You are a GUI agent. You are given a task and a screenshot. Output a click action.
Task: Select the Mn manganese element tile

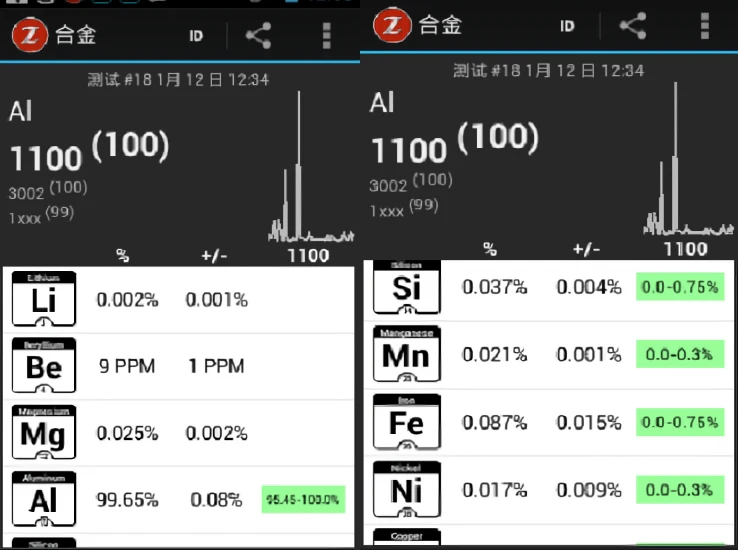[407, 354]
